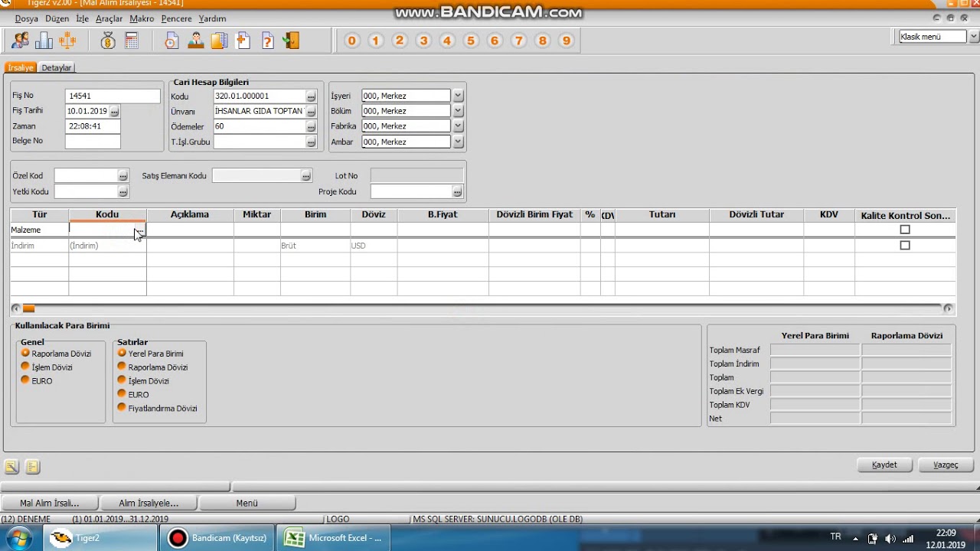
Task: Click the person at desk icon
Action: coord(196,41)
